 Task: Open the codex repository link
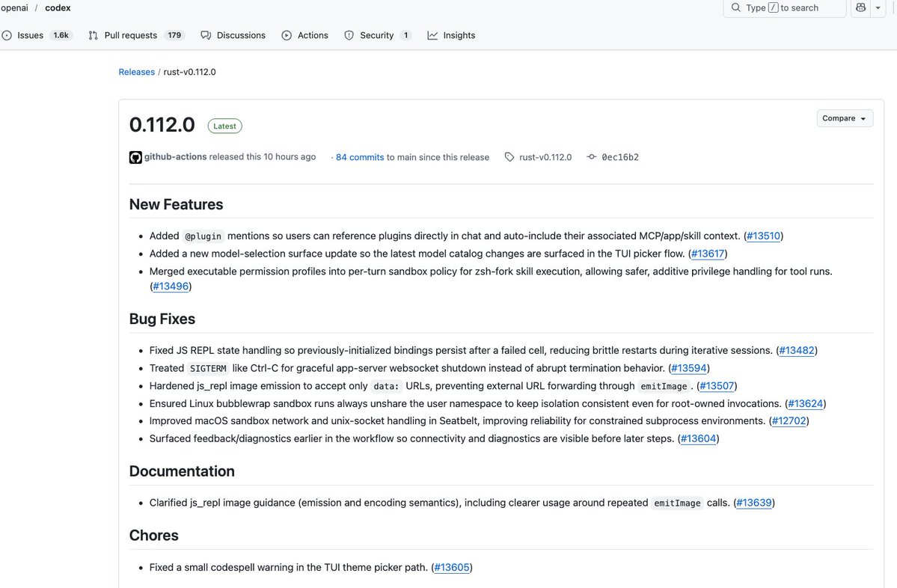tap(58, 8)
